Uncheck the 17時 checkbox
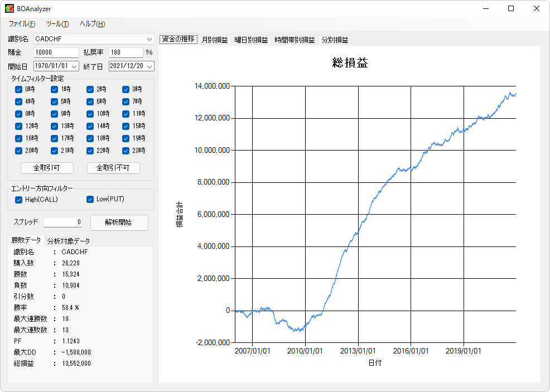 [54, 138]
